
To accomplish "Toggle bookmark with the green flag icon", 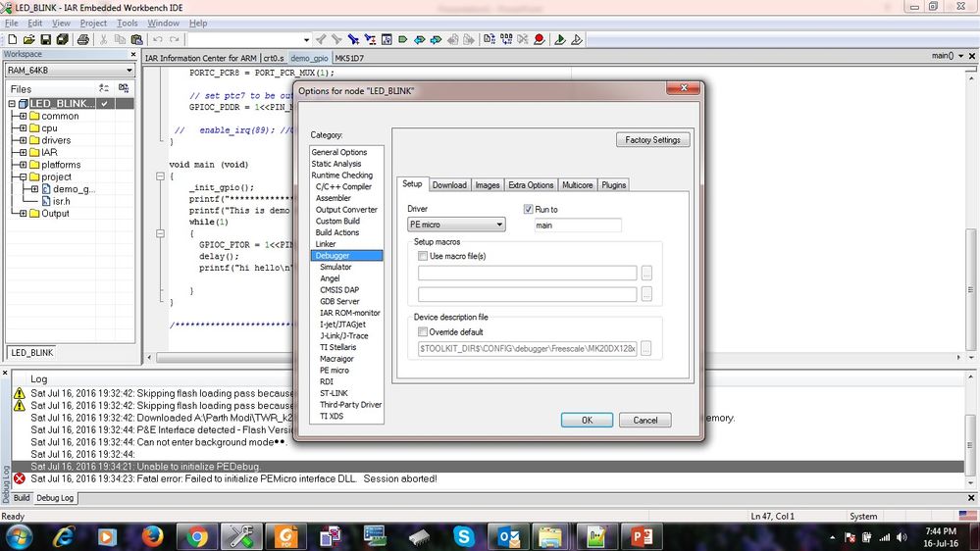I will click(x=403, y=39).
